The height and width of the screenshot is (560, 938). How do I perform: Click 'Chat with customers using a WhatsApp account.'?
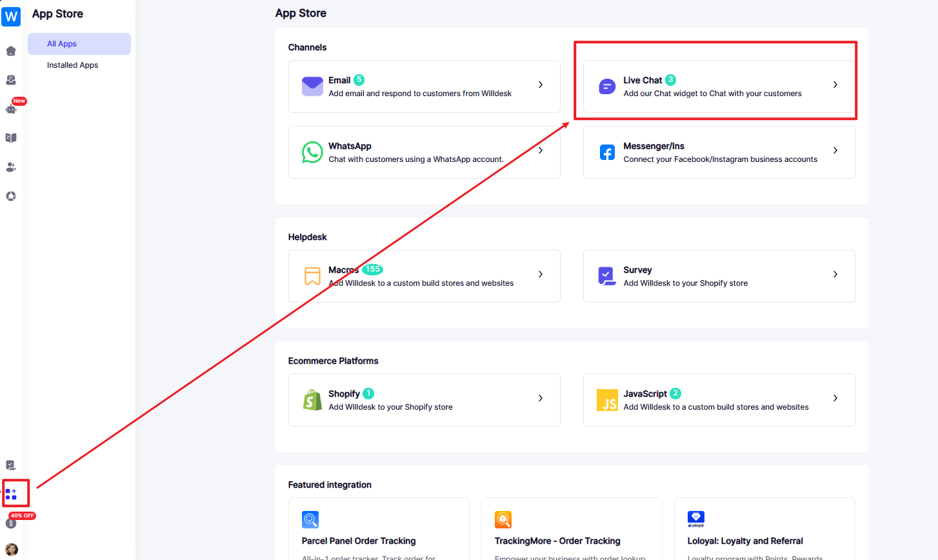coord(416,159)
